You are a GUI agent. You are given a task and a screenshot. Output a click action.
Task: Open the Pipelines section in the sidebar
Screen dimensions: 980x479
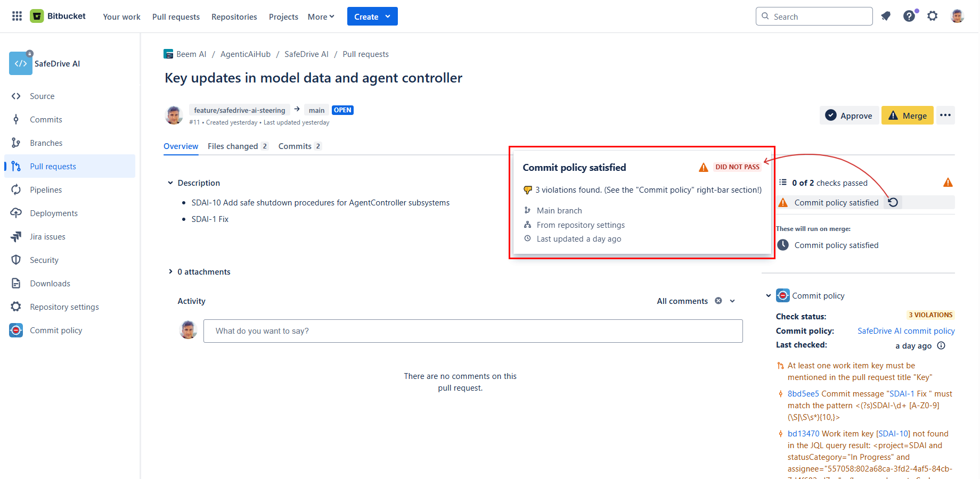[46, 189]
